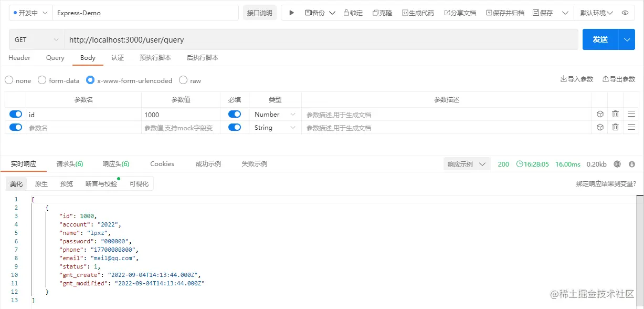The width and height of the screenshot is (644, 309).
Task: Click the 绑定响应结果到变量? link
Action: (x=606, y=184)
